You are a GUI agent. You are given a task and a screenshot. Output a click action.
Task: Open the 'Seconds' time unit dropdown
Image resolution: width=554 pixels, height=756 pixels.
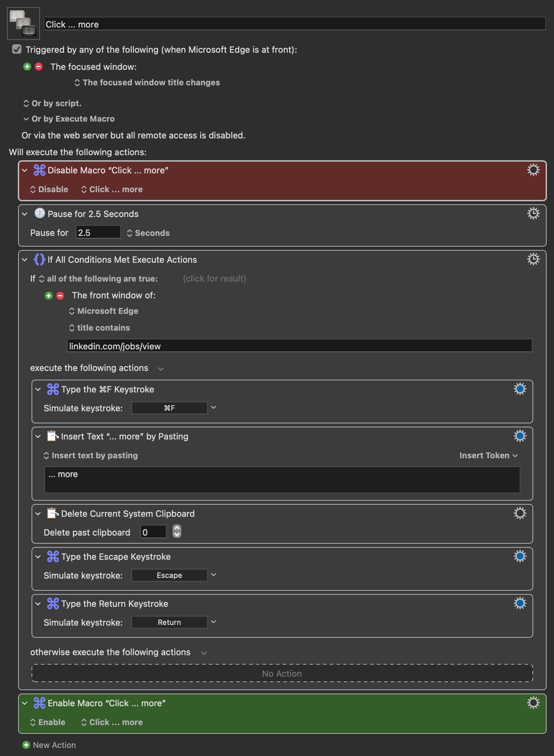point(148,233)
